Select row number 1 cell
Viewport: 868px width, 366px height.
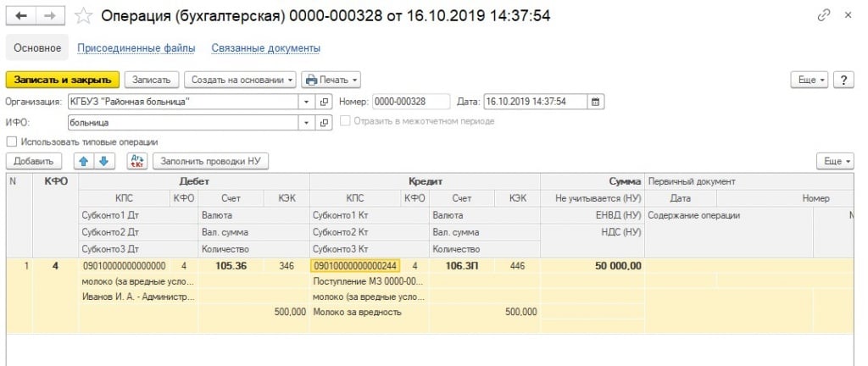[x=19, y=266]
